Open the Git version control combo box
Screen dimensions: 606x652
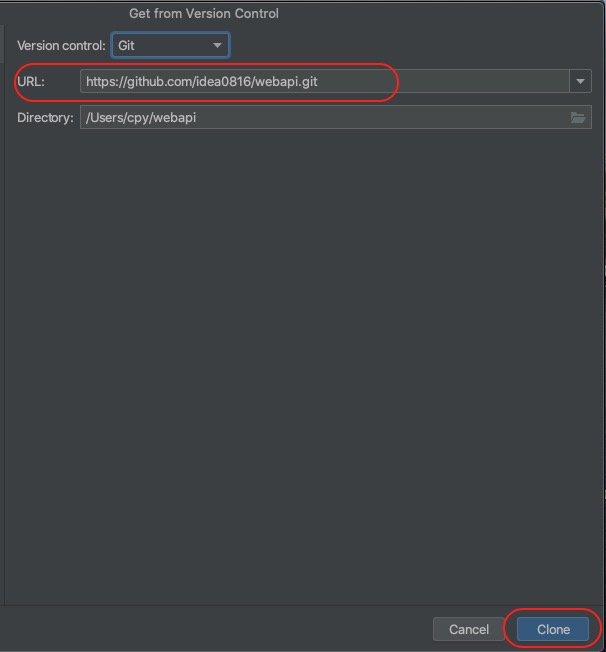pyautogui.click(x=170, y=45)
